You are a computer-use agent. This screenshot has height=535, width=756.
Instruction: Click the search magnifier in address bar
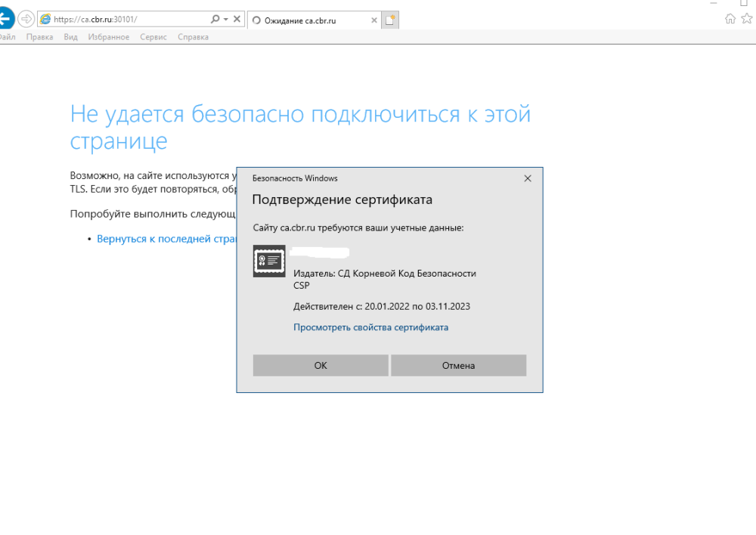215,19
